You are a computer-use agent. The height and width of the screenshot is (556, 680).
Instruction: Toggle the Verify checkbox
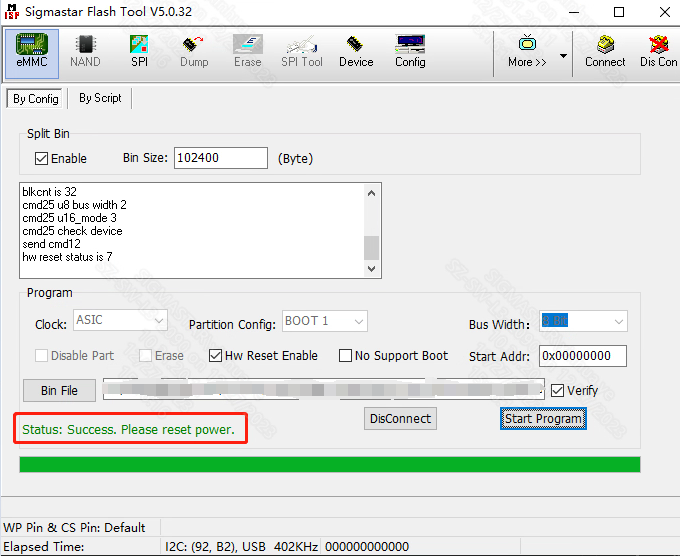(558, 390)
